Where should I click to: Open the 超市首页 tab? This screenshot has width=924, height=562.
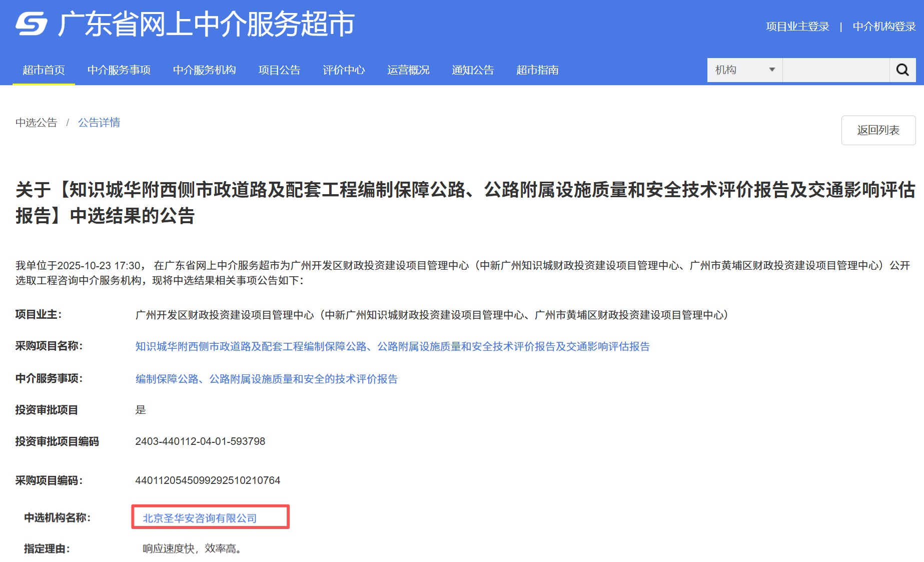point(44,70)
